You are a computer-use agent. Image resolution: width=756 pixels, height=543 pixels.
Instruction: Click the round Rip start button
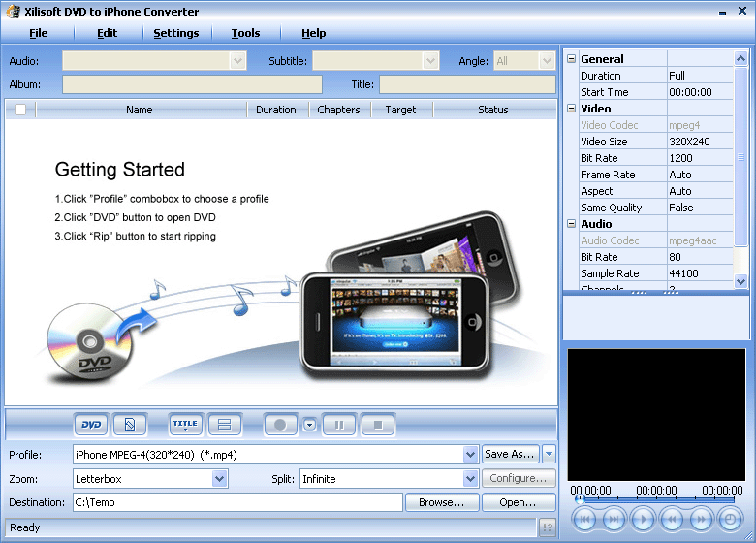(280, 425)
